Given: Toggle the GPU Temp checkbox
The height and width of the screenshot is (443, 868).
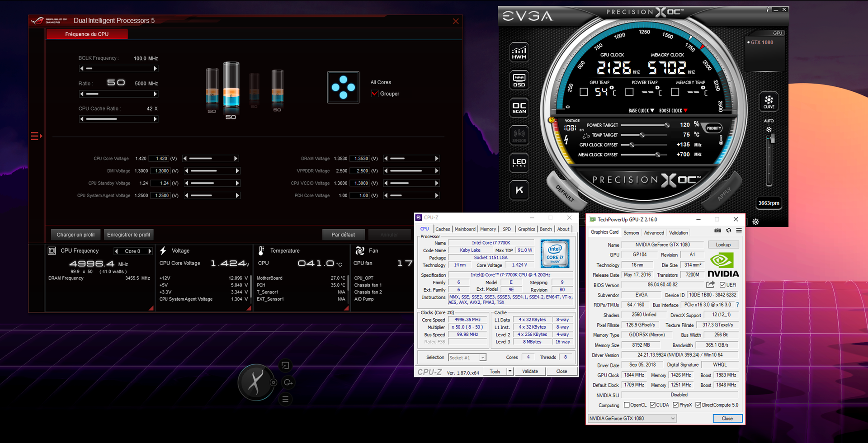Looking at the screenshot, I should [x=584, y=92].
